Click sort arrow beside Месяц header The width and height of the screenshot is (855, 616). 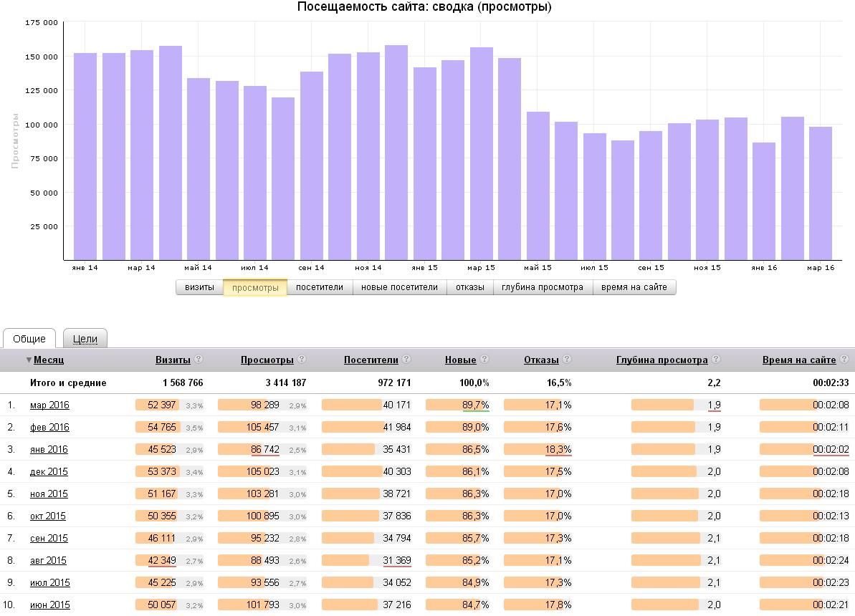point(29,360)
